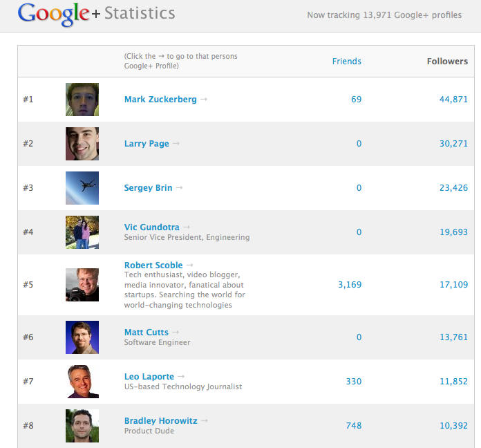The width and height of the screenshot is (481, 448).
Task: Click Leo Laporte's profile photo
Action: pos(82,382)
